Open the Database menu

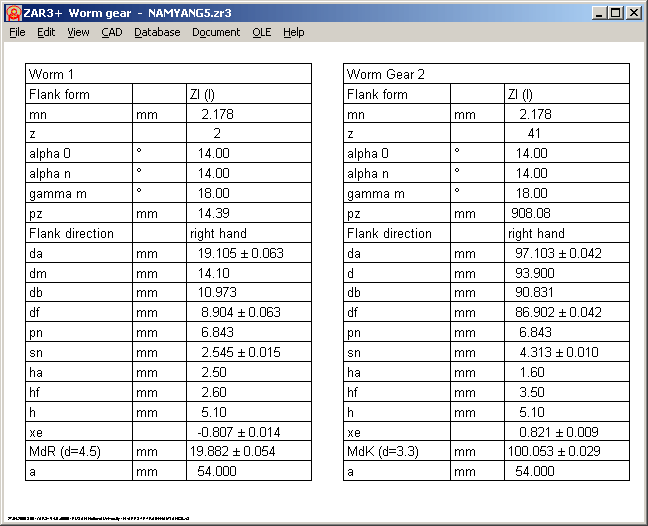click(157, 32)
